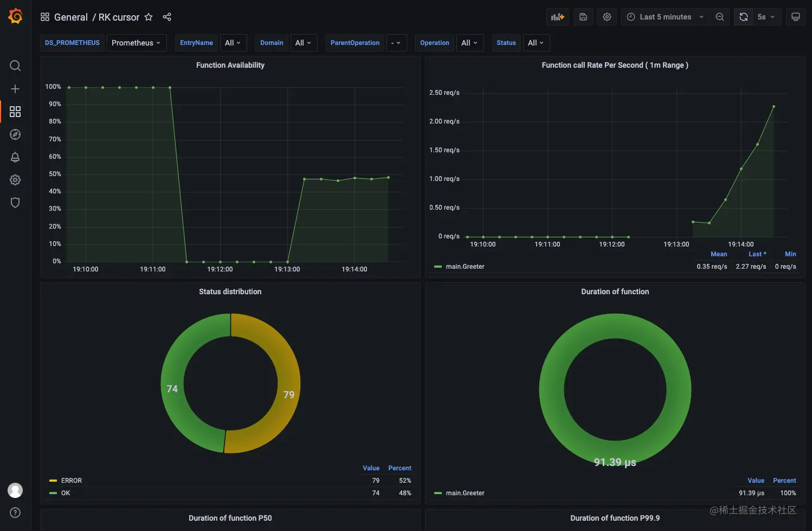Viewport: 812px width, 531px height.
Task: Open the Status distribution panel title menu
Action: click(230, 292)
